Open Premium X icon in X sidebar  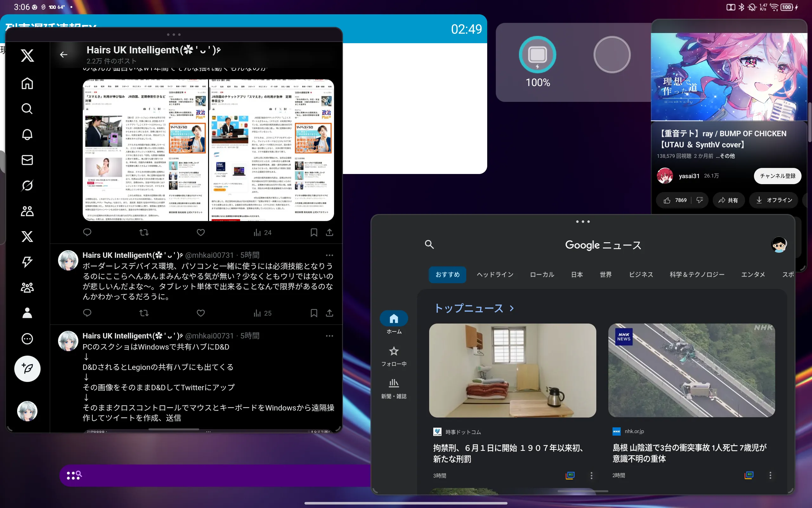point(27,237)
